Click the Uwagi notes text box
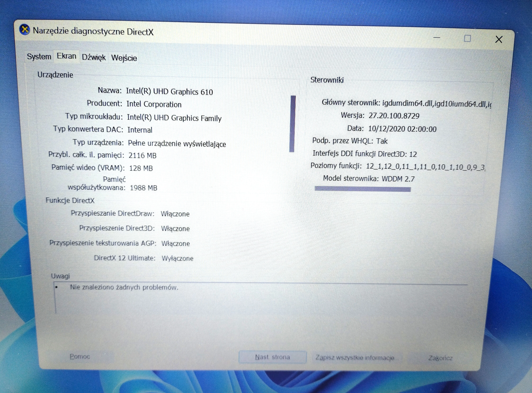 [261, 298]
